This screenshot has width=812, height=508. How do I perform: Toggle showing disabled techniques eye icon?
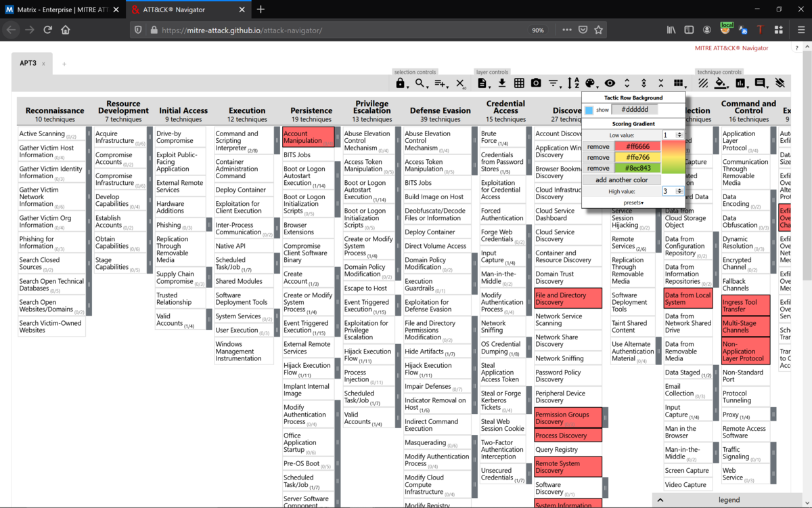click(x=610, y=83)
